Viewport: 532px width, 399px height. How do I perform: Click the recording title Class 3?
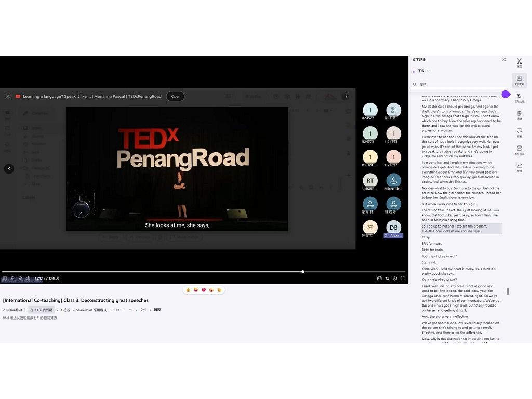76,300
